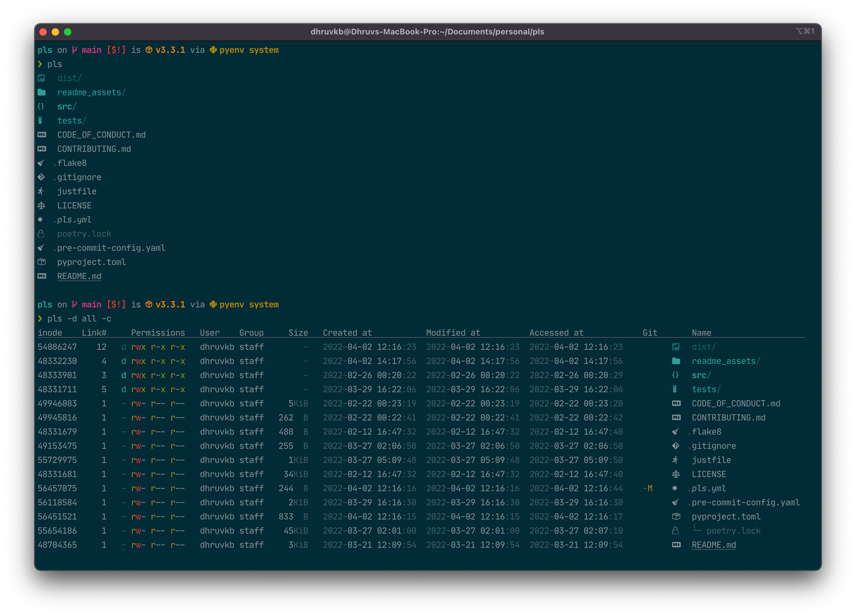Click the lock icon beside poetry.lock in top listing
The height and width of the screenshot is (616, 856).
(41, 234)
